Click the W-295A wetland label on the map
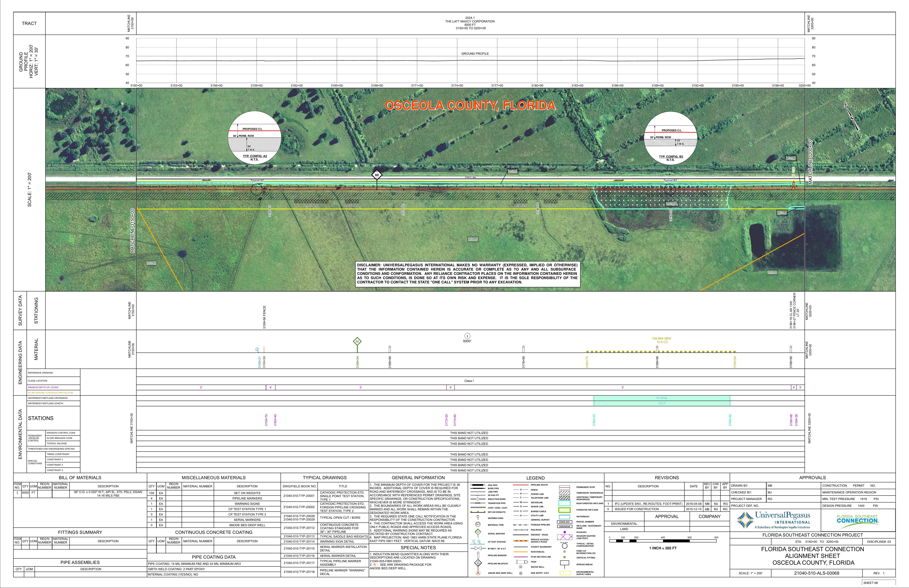The image size is (909, 588). [671, 204]
